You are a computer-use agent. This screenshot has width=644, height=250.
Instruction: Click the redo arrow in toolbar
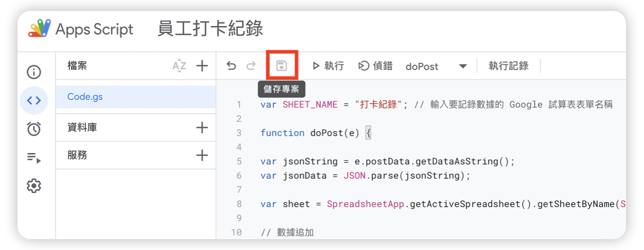point(251,66)
